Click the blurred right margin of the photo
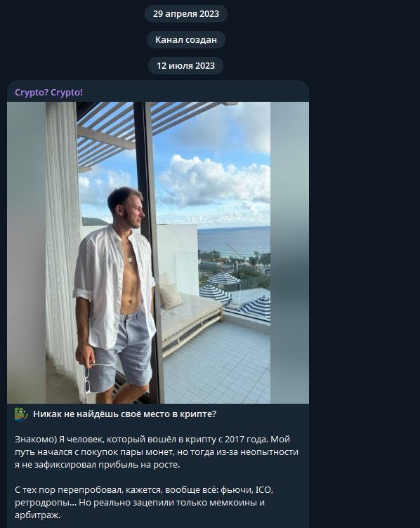The width and height of the screenshot is (420, 528). [289, 253]
